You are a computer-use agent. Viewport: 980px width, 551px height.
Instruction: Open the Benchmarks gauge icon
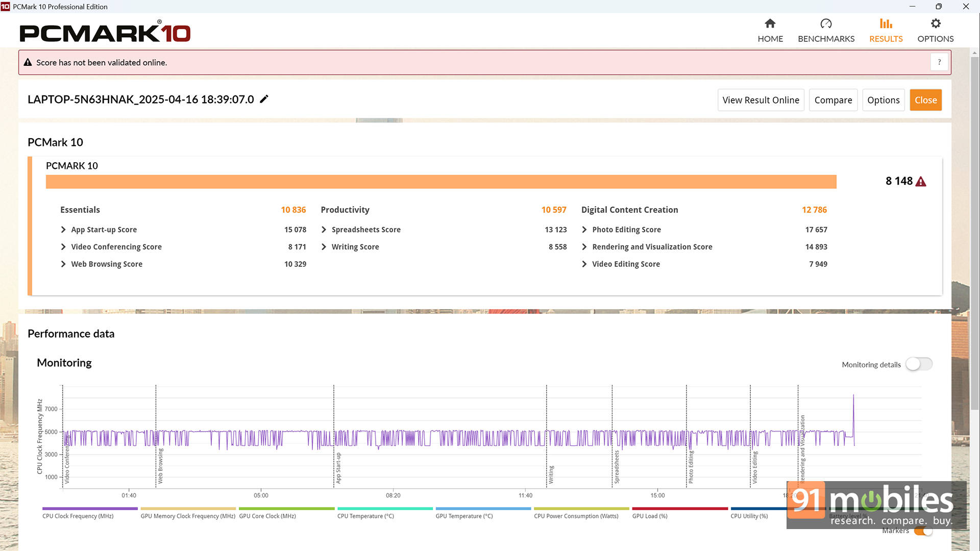pos(826,23)
